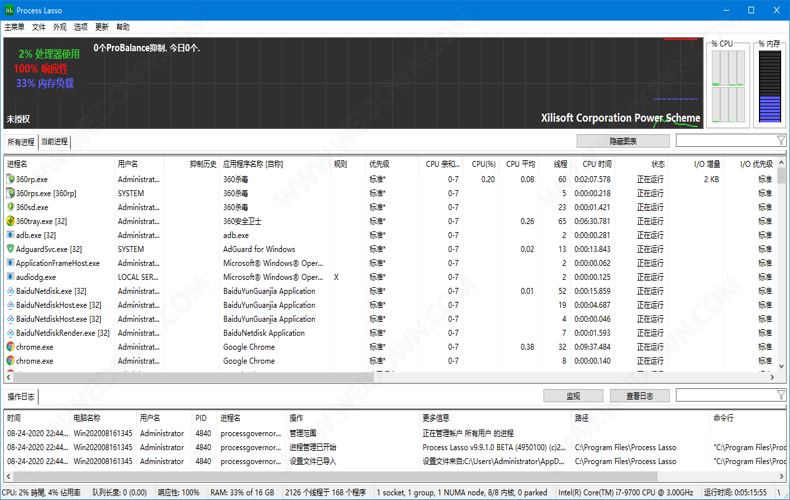
Task: Sort by the CPU 时间 column header
Action: pyautogui.click(x=592, y=164)
